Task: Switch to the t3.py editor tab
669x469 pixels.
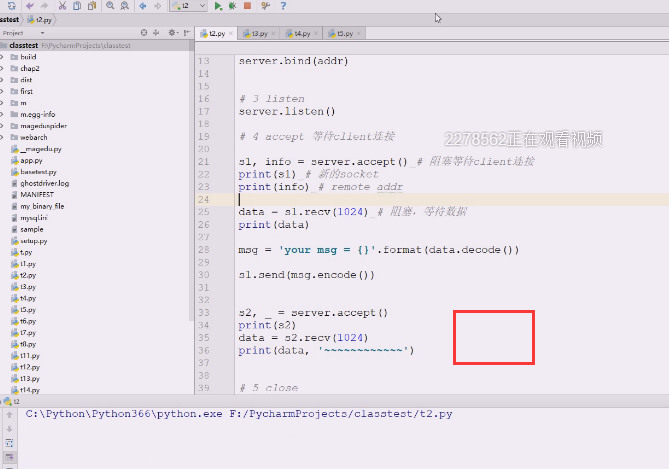Action: tap(259, 33)
